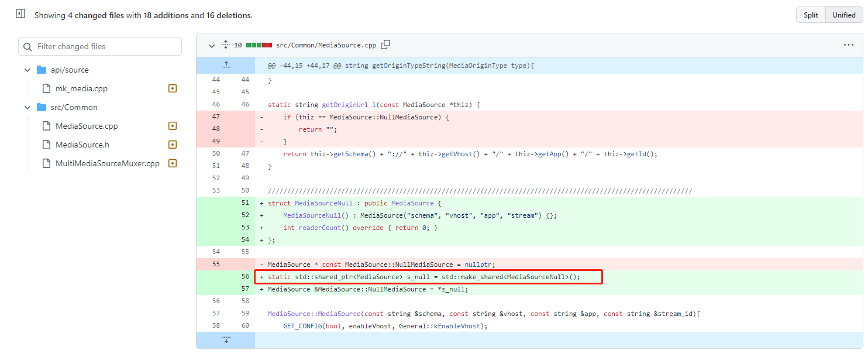Select the Unified tab
Image resolution: width=868 pixels, height=357 pixels.
click(x=843, y=15)
